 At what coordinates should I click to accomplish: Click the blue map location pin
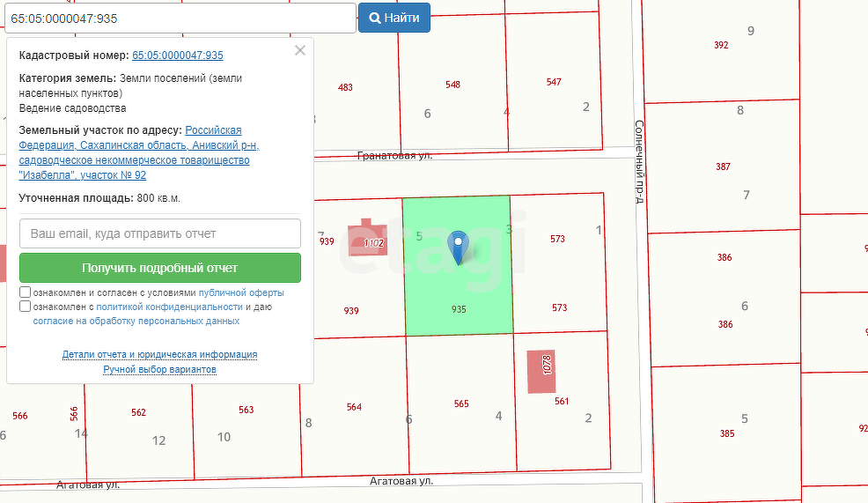pos(458,246)
